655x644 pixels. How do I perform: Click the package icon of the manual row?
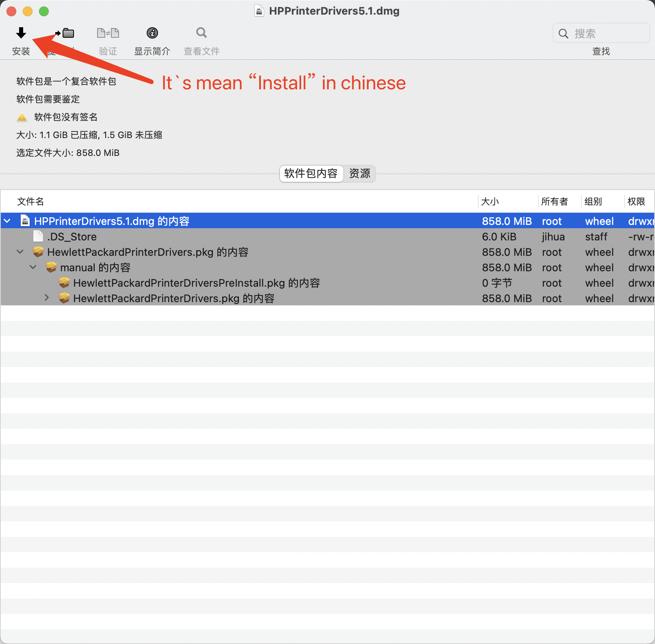pyautogui.click(x=51, y=267)
